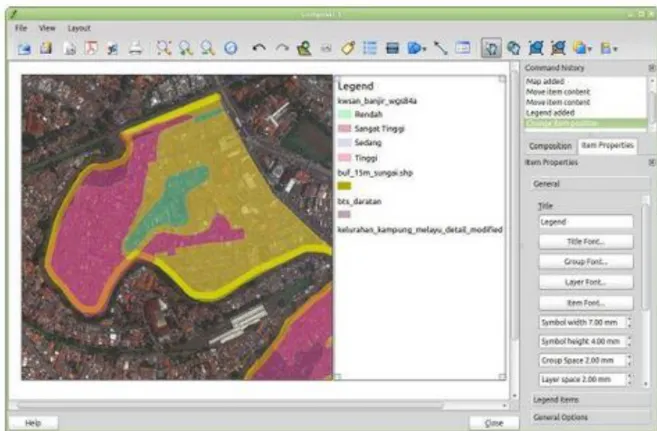Click the Symbol width 7.00 mm field

[x=585, y=322]
